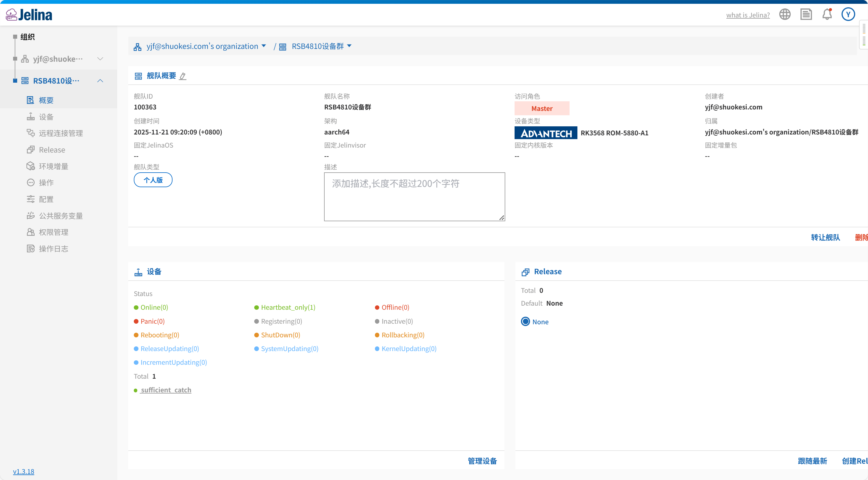Screen dimensions: 868x480
Task: Collapse the RSB4810 fleet sidebar chevron
Action: (100, 81)
